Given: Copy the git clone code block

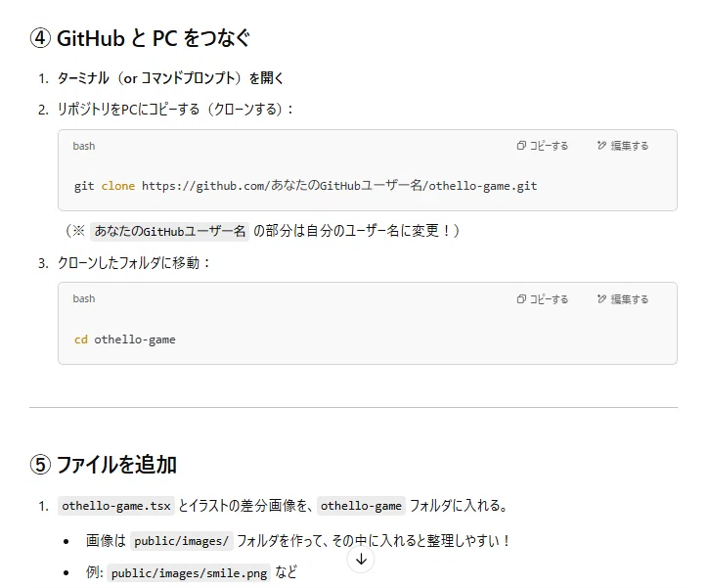Looking at the screenshot, I should pyautogui.click(x=542, y=146).
